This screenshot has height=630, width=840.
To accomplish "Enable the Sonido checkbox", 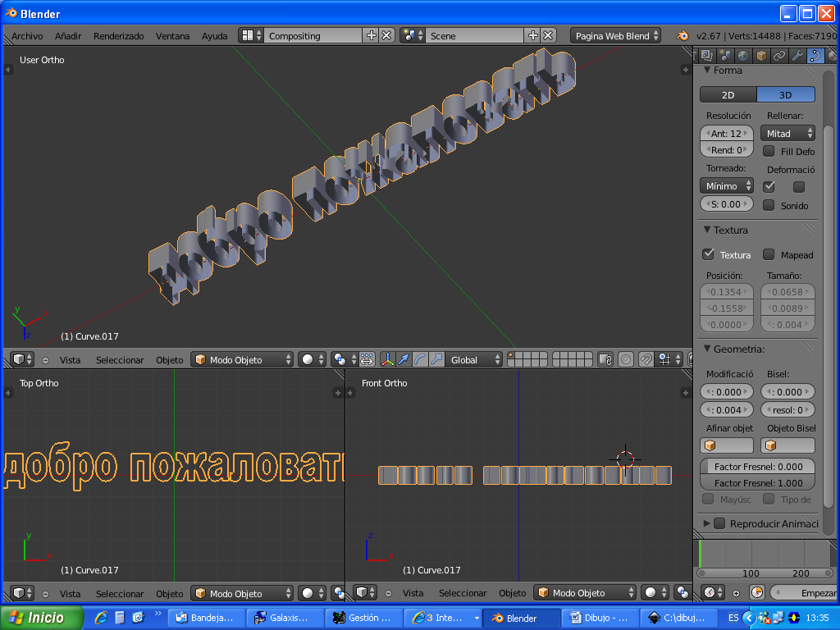I will 769,204.
